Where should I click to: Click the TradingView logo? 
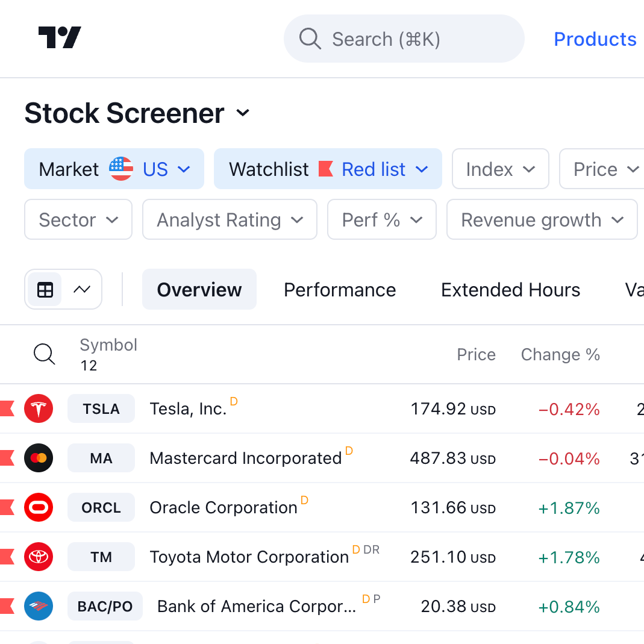click(60, 38)
